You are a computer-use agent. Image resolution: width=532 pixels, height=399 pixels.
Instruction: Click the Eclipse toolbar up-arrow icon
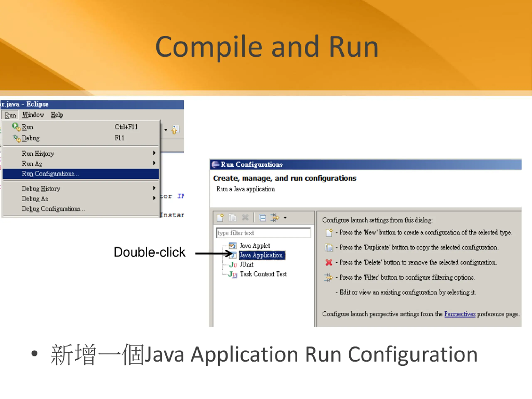click(175, 130)
